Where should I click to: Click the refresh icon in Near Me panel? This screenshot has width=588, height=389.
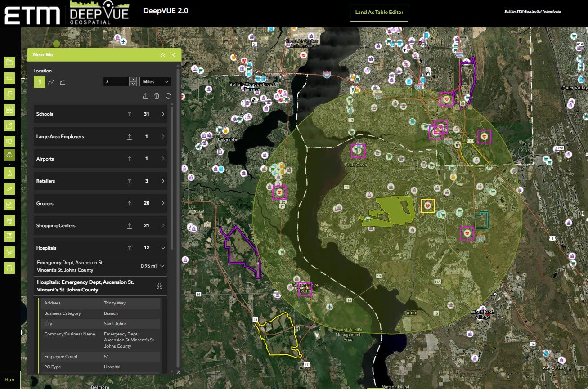point(168,96)
